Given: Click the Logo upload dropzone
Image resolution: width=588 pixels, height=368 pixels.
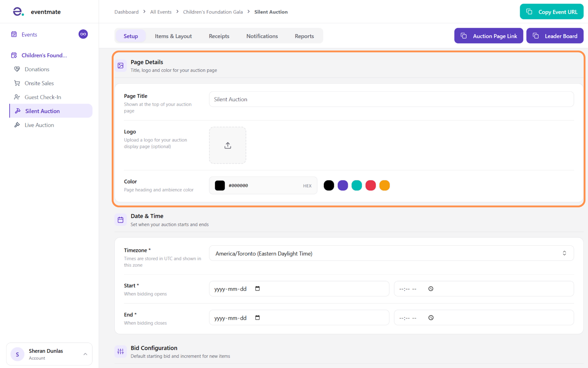Looking at the screenshot, I should 228,145.
